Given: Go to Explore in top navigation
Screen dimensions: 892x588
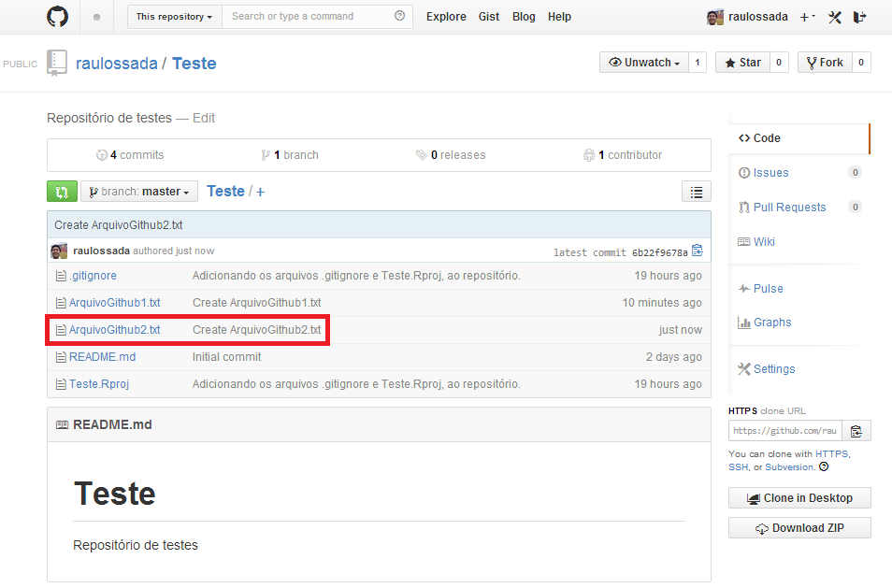Looking at the screenshot, I should point(446,17).
